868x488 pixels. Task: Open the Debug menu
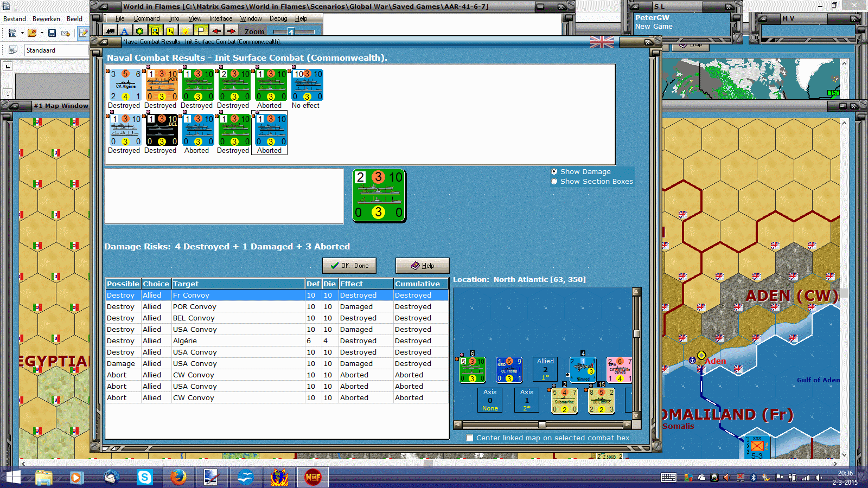[278, 18]
